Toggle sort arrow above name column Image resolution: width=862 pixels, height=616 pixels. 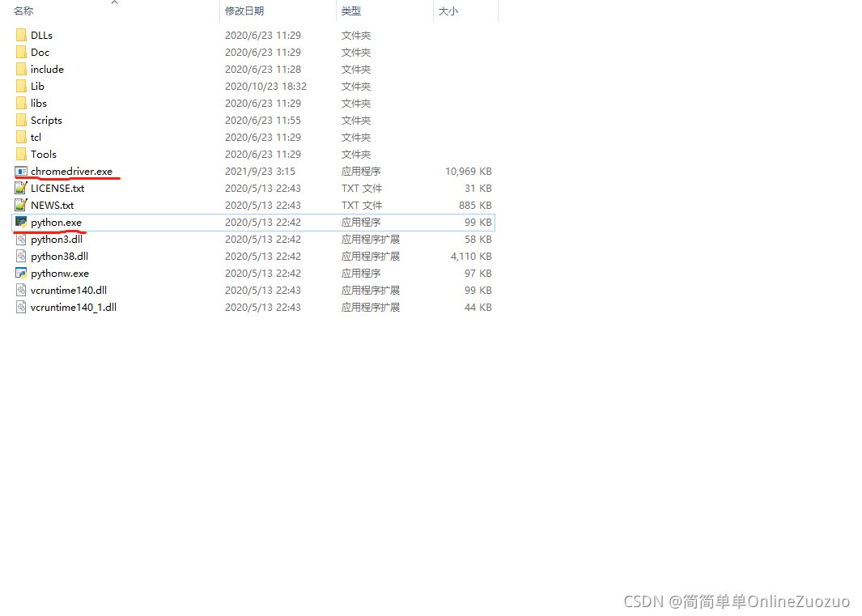tap(114, 2)
